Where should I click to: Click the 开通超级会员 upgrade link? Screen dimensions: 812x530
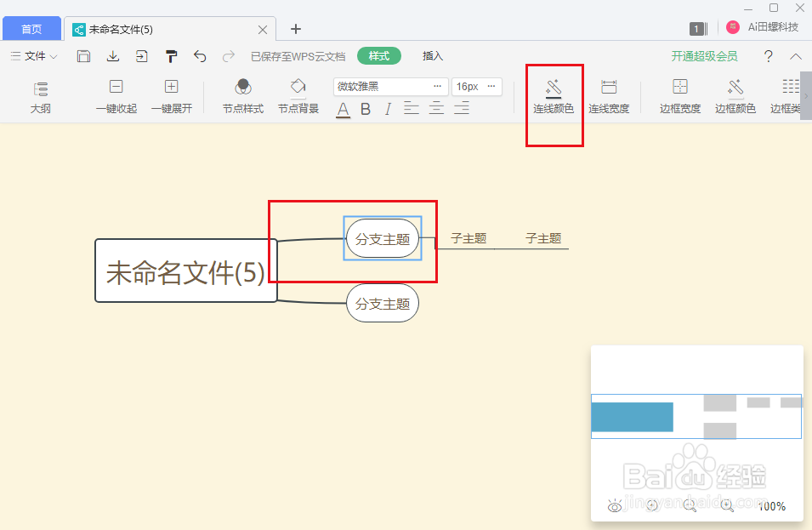point(704,56)
